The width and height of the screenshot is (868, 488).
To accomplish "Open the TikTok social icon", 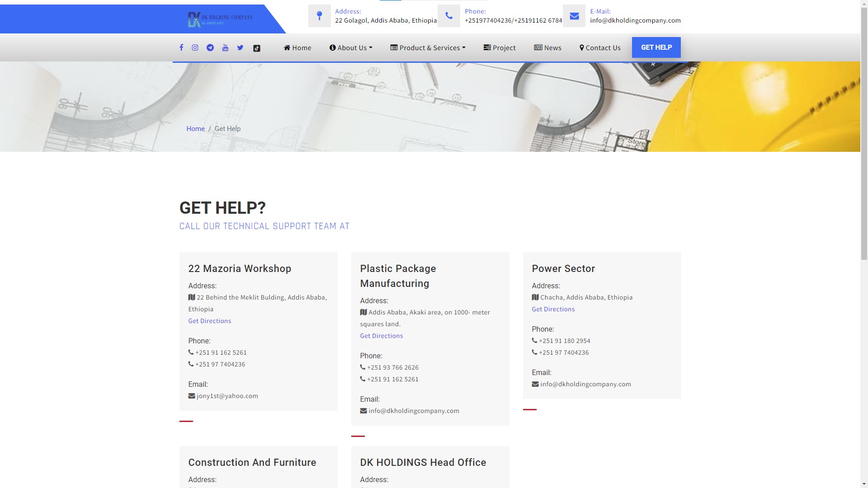I will [256, 48].
